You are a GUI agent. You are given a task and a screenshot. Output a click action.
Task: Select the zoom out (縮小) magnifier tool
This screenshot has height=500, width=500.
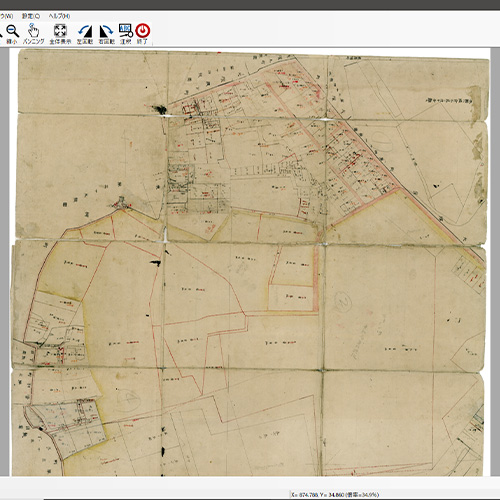click(x=12, y=34)
